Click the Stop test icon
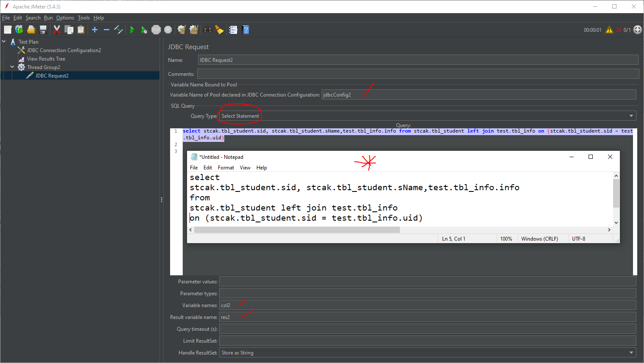 click(x=156, y=30)
